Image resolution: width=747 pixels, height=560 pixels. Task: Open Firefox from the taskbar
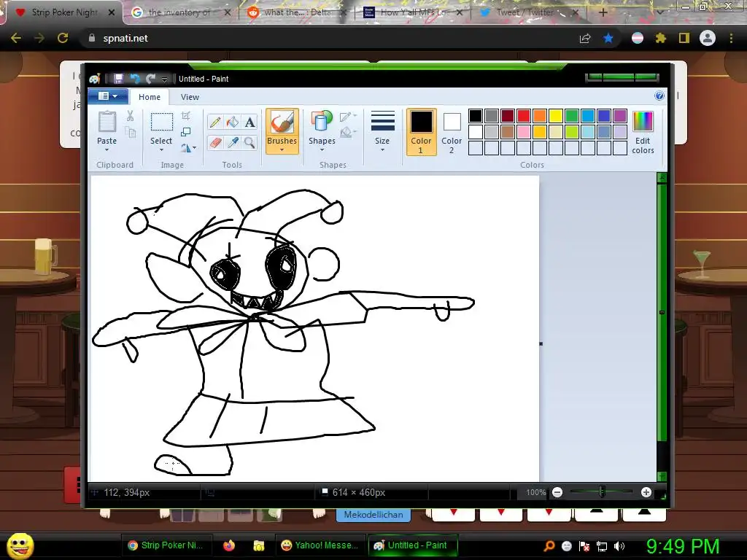click(229, 545)
